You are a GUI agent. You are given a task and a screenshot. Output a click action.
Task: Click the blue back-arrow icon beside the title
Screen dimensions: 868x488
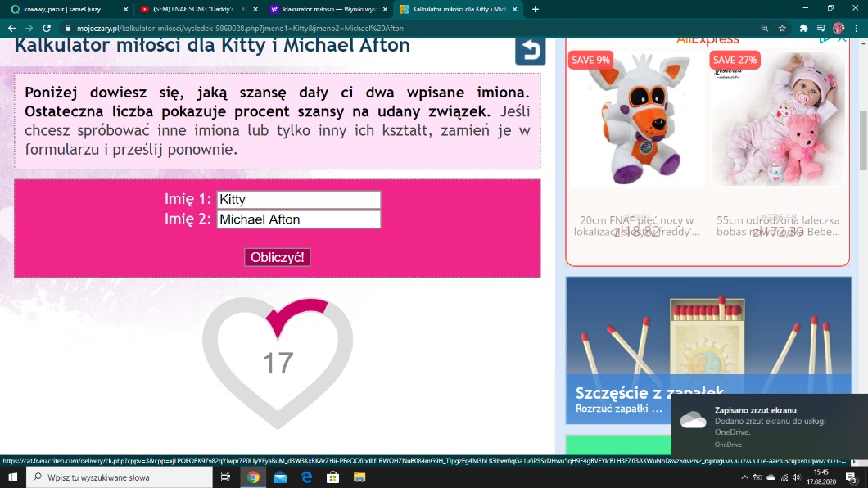coord(530,50)
